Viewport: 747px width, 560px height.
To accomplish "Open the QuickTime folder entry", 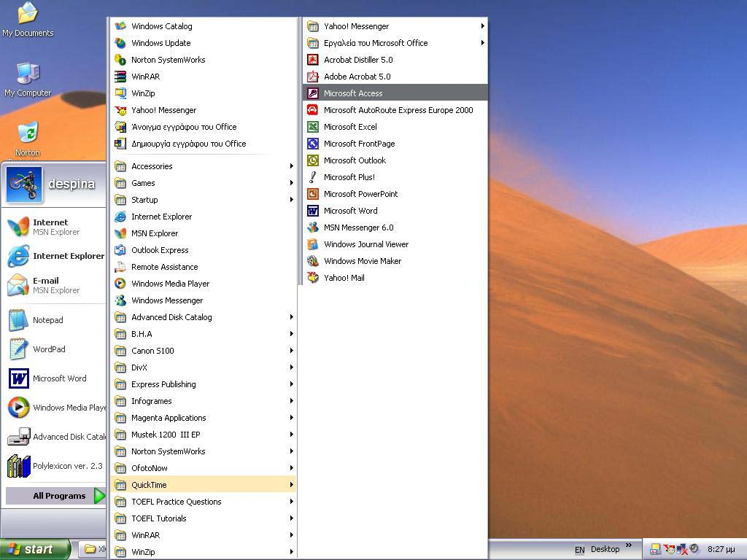I will click(x=204, y=485).
